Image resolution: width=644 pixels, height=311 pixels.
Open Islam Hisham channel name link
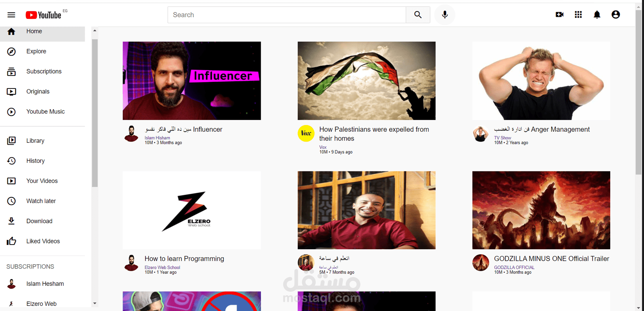(157, 138)
